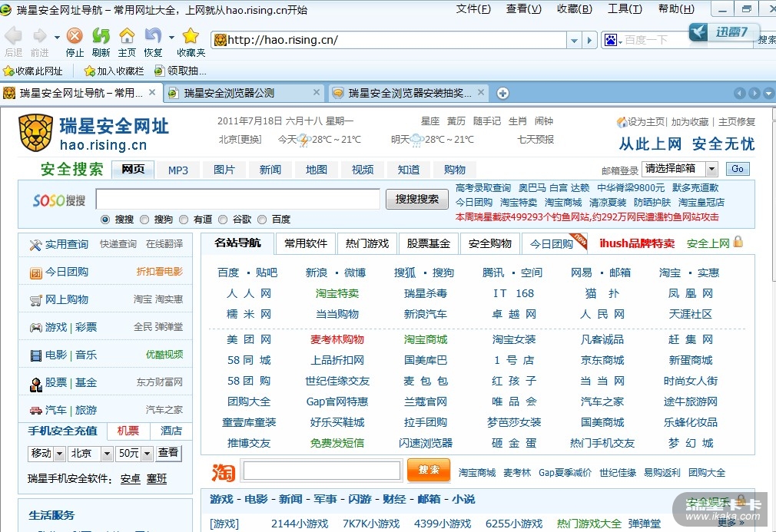
Task: Select the 搜狗 search engine radio button
Action: 144,220
